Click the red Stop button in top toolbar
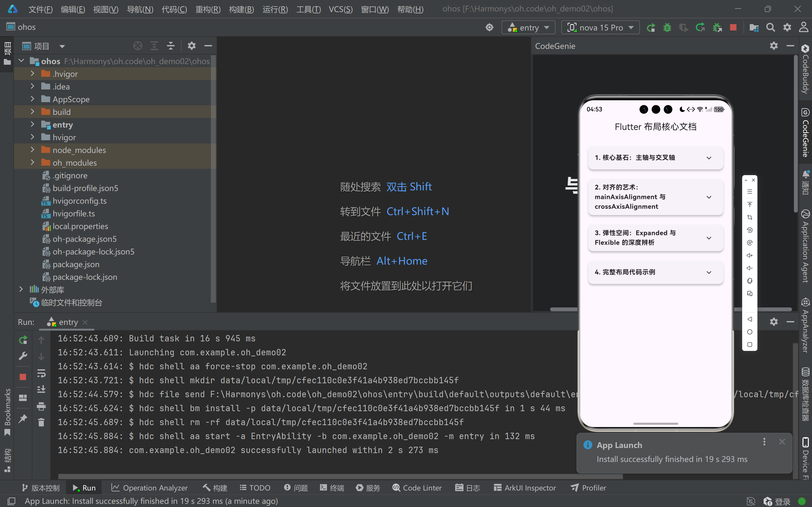This screenshot has height=507, width=812. 733,28
